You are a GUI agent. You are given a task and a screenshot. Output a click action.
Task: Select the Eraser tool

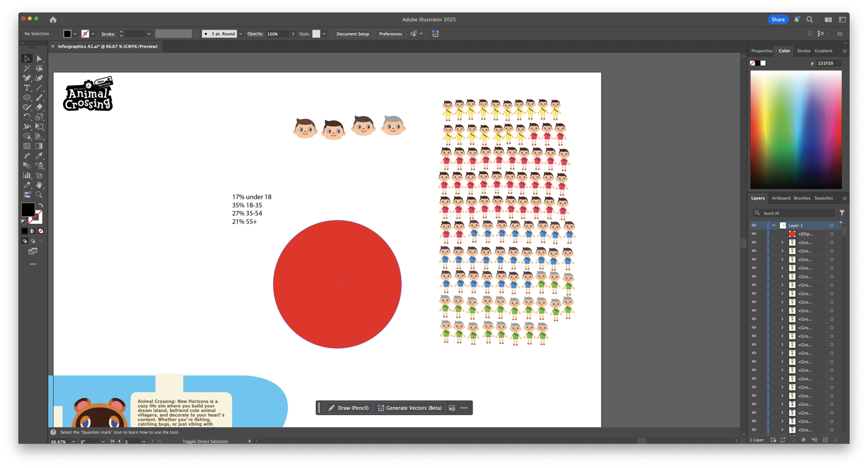point(39,107)
